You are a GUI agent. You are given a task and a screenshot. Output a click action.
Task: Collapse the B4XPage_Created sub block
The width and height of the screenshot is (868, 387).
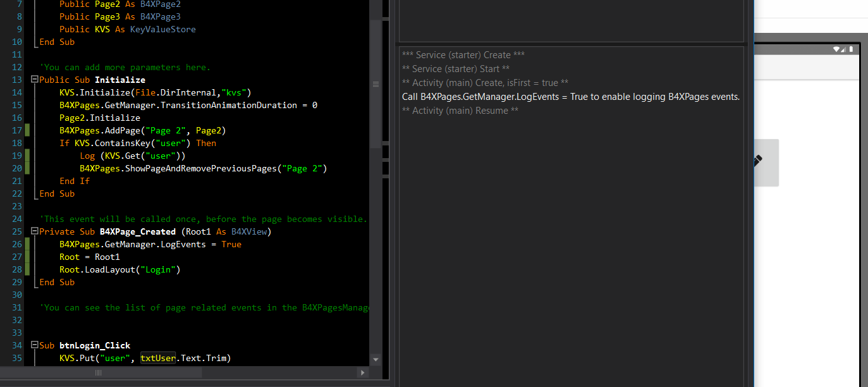point(34,231)
